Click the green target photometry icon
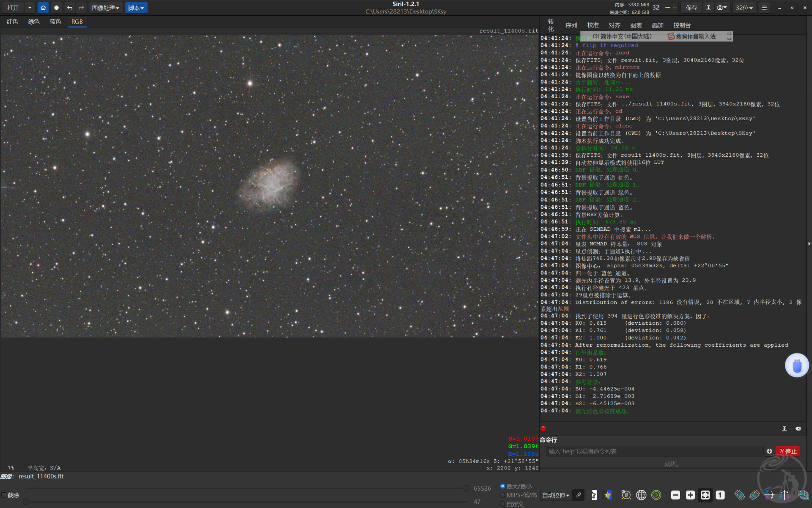Screen dimensions: 812x508 click(656, 495)
